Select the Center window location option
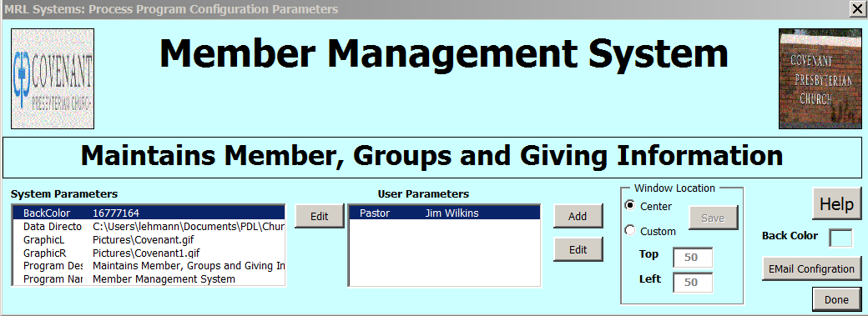 click(x=629, y=206)
